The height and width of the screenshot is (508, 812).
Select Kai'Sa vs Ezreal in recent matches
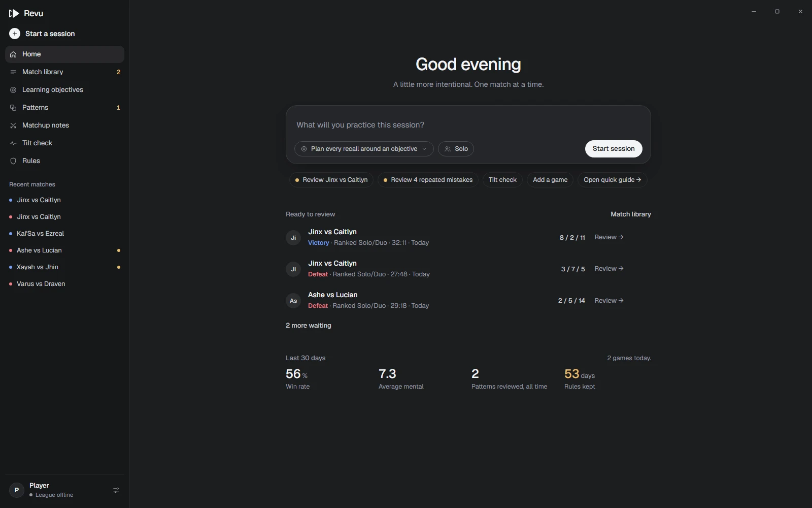[x=64, y=234]
